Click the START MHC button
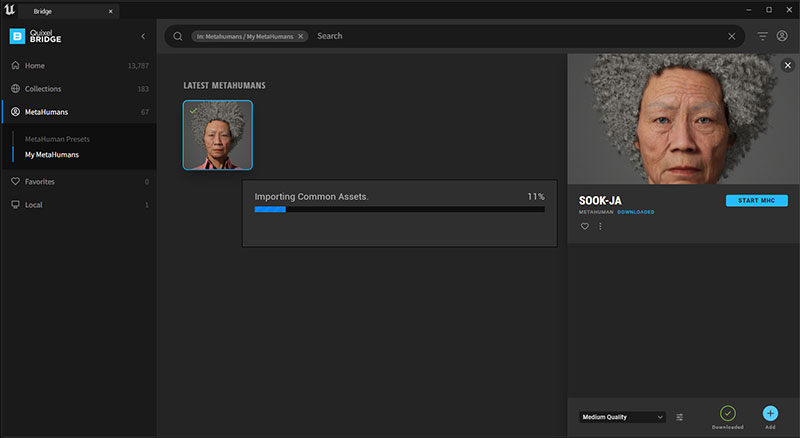This screenshot has width=800, height=438. coord(757,201)
